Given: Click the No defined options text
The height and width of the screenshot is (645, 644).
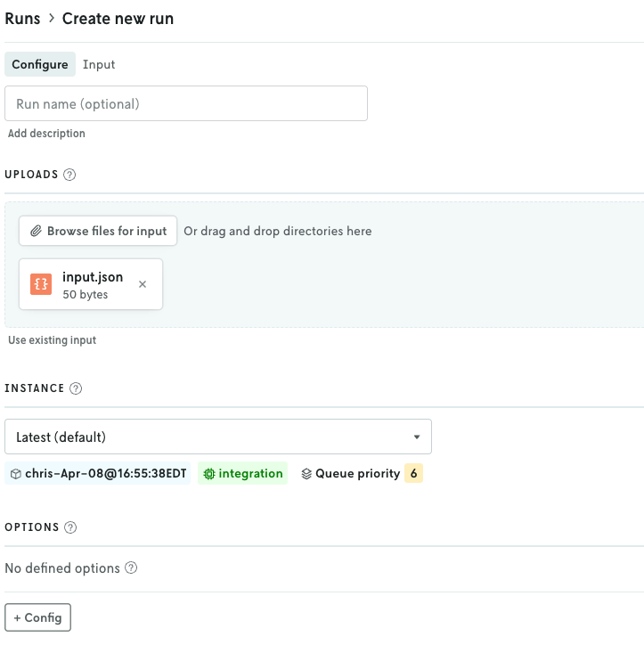Looking at the screenshot, I should (x=62, y=568).
